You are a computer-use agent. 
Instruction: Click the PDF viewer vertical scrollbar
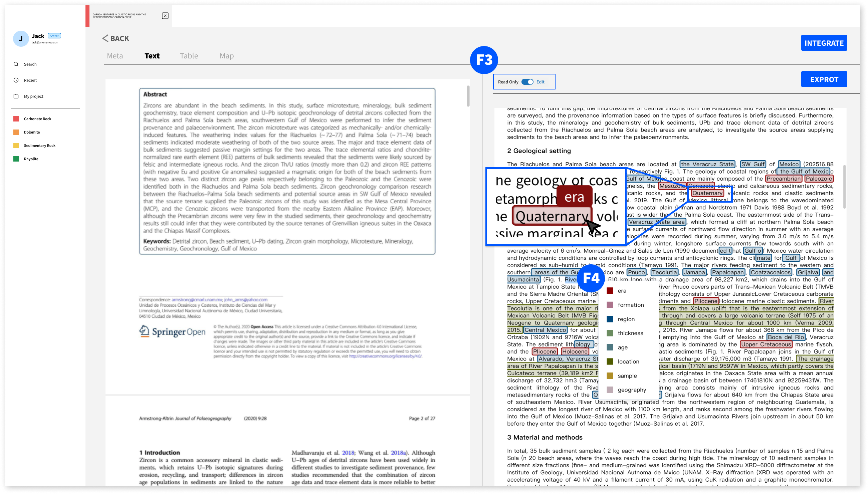pyautogui.click(x=468, y=96)
